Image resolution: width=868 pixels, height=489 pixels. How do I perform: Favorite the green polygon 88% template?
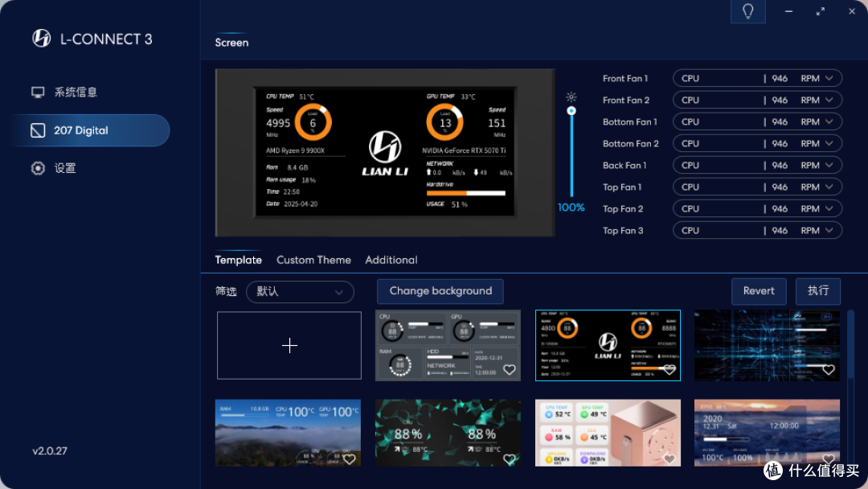point(510,458)
